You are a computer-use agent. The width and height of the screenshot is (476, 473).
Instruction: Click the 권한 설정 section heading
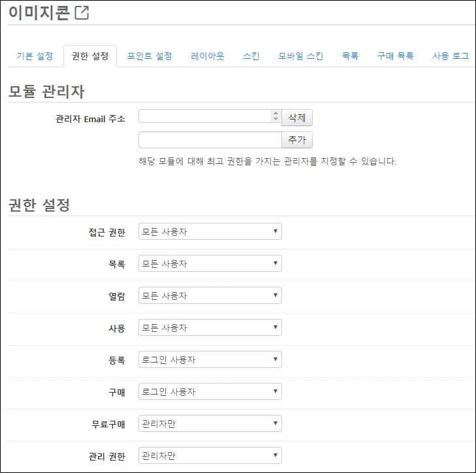39,205
